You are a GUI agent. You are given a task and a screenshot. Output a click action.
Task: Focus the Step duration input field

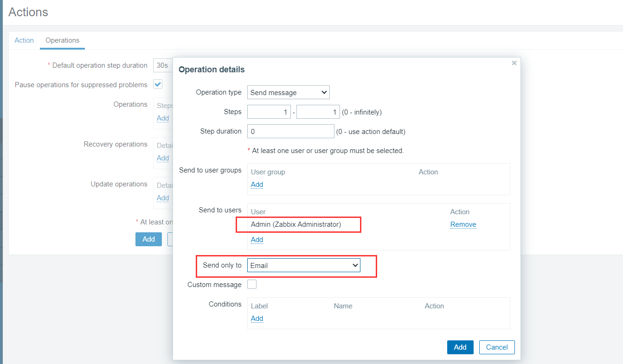pos(290,131)
